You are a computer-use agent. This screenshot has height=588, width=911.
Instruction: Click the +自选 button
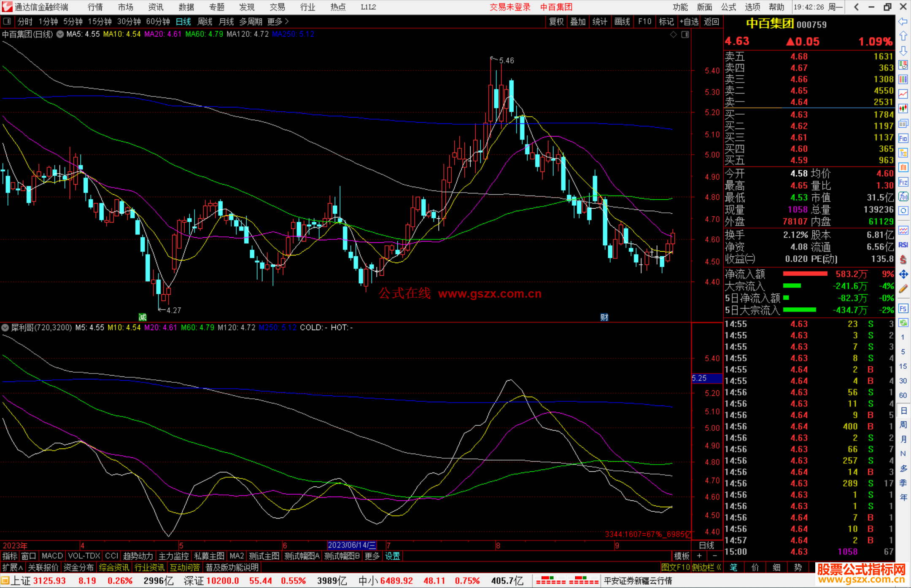689,21
